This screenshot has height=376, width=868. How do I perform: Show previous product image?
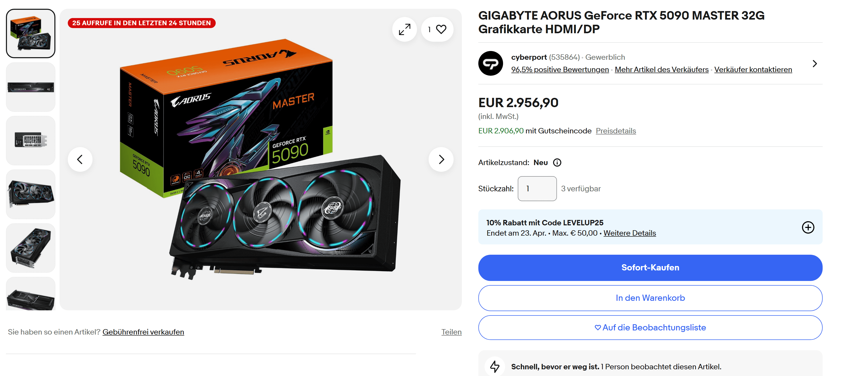point(80,159)
